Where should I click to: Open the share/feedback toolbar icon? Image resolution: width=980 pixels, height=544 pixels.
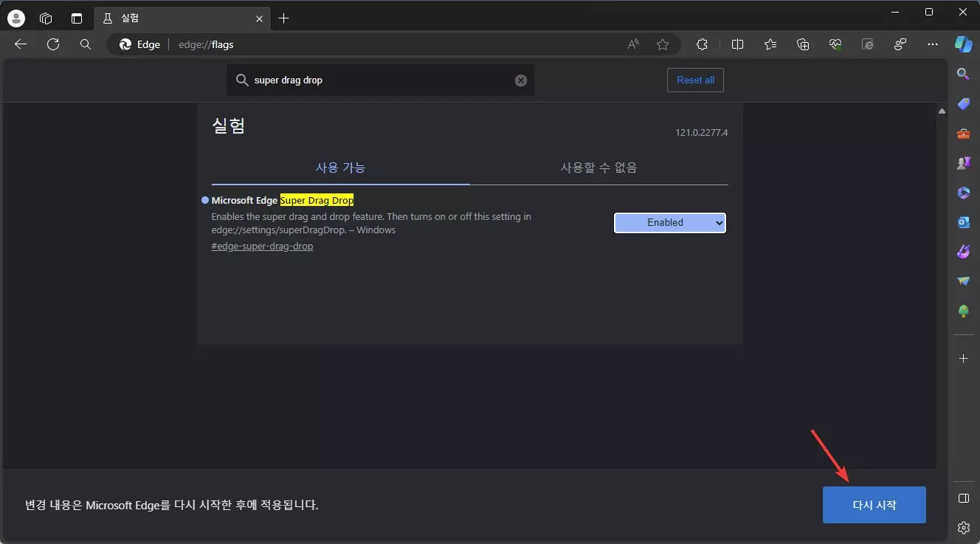tap(900, 44)
